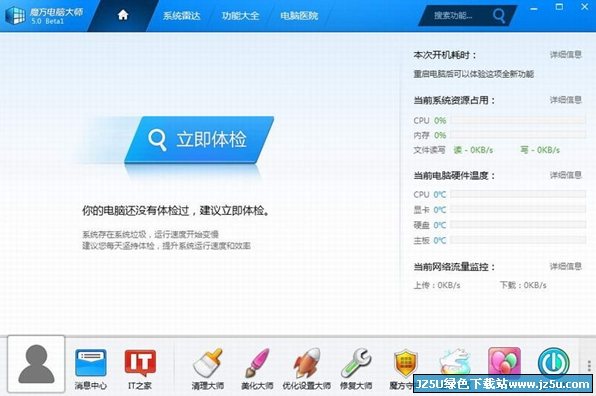Open the pink balloons icon in the dock
This screenshot has width=596, height=396.
[504, 361]
